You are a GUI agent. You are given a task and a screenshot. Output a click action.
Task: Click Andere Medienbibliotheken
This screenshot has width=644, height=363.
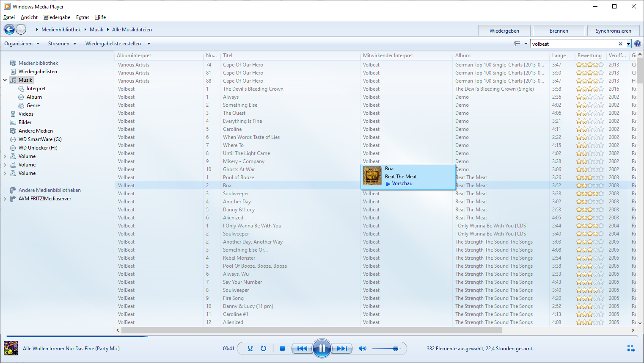pos(50,190)
